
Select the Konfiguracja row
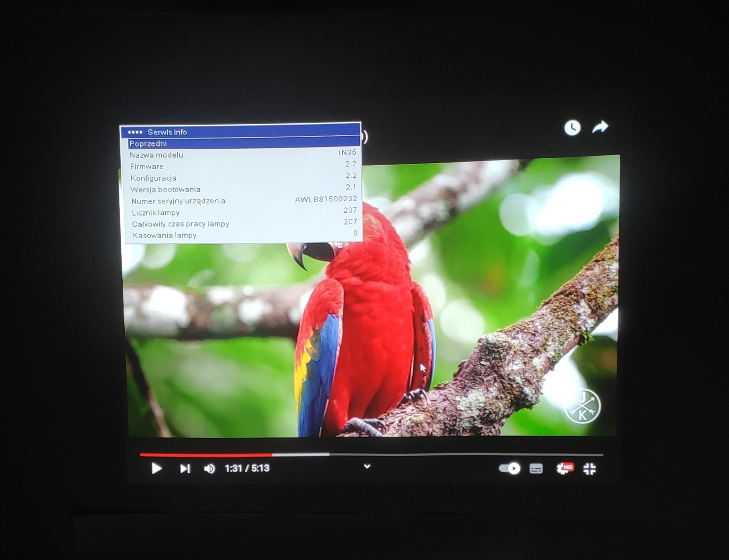click(244, 177)
